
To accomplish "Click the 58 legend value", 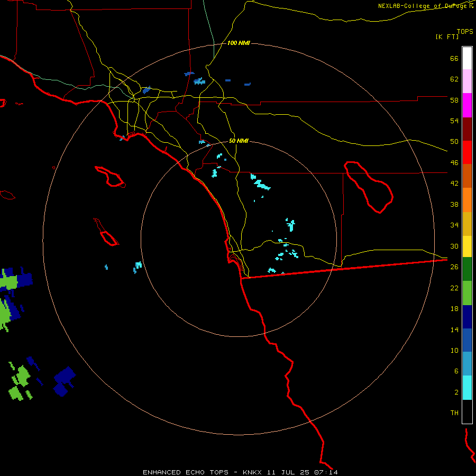I will (454, 100).
